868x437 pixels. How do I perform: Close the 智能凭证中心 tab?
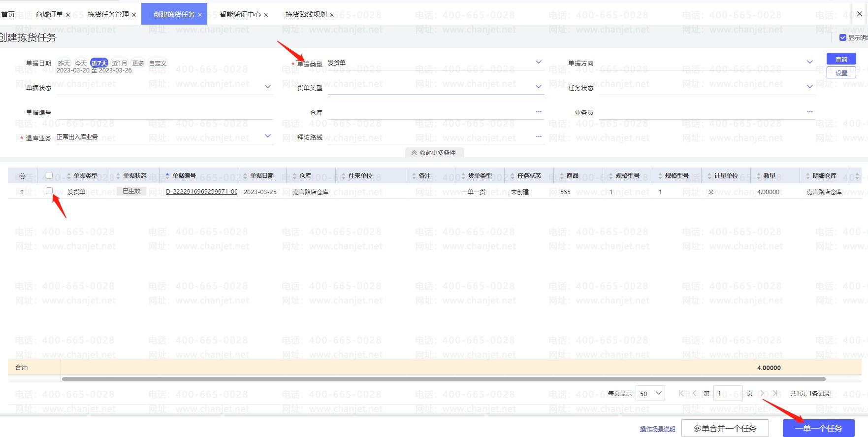tap(266, 15)
